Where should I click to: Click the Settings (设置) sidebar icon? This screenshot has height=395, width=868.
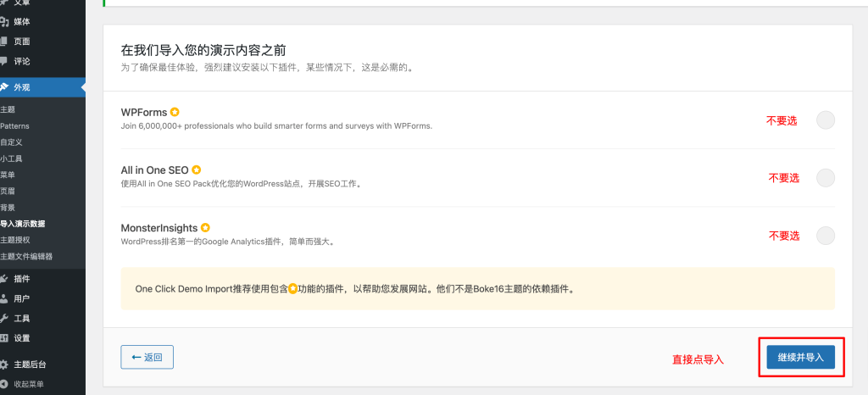[x=4, y=338]
